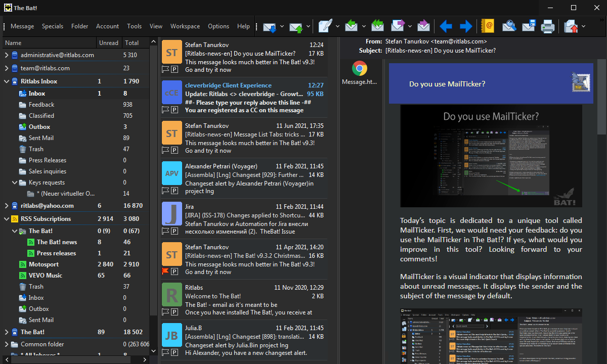Click the cCE avatar of cleverbridge message
607x364 pixels.
point(171,93)
